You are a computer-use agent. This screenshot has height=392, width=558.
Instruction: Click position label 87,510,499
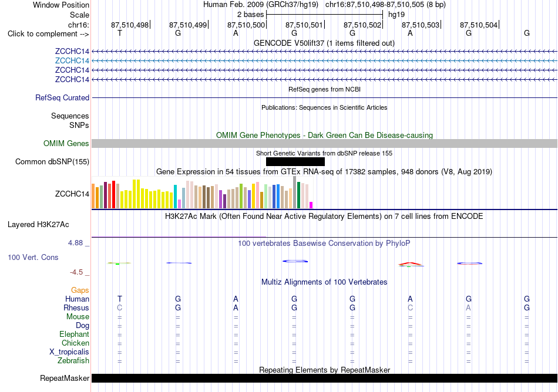188,25
